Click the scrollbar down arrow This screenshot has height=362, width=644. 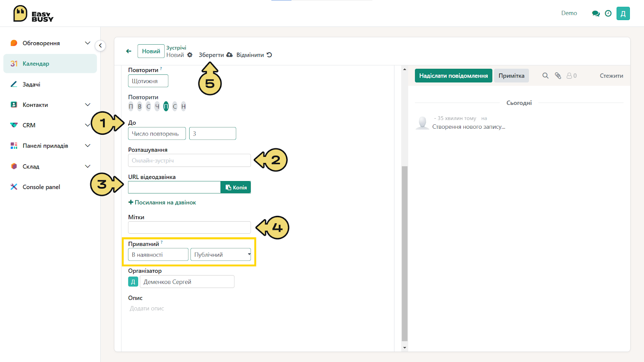[x=405, y=348]
